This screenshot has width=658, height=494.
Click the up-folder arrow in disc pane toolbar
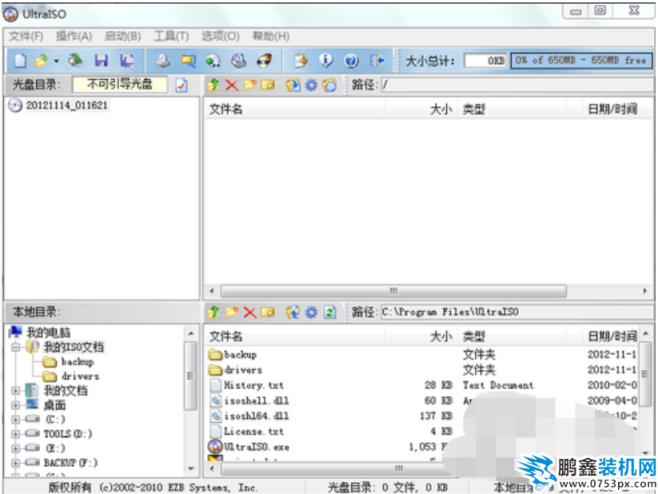[x=214, y=85]
